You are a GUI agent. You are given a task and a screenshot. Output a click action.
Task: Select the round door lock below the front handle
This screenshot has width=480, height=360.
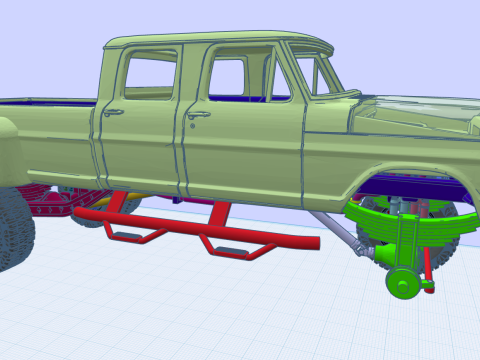pyautogui.click(x=192, y=126)
